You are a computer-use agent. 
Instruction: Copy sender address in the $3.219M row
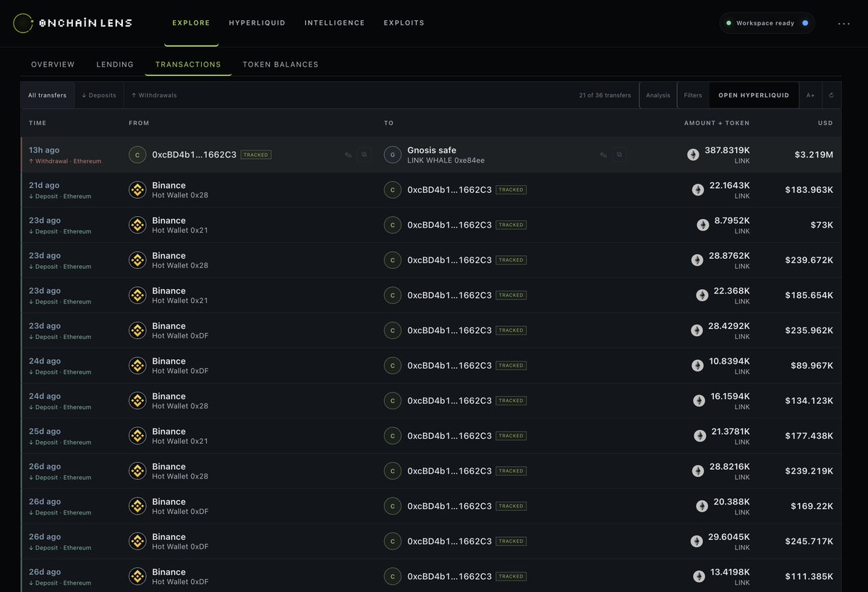coord(364,155)
